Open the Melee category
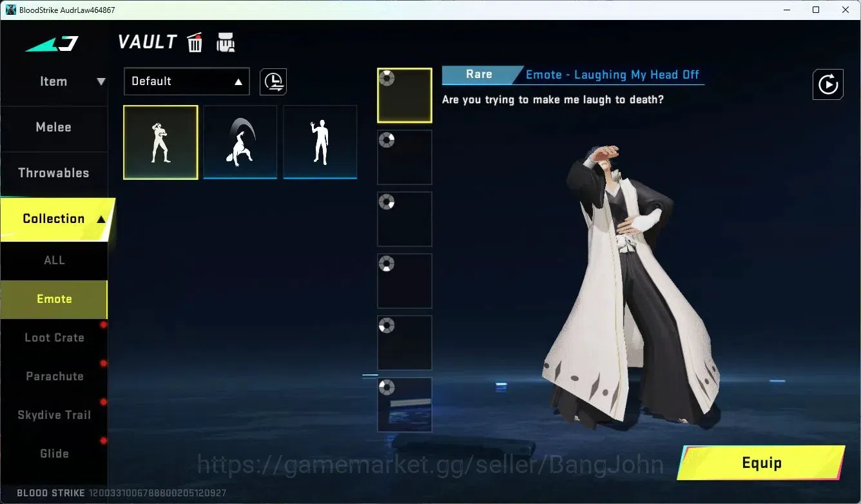Screen dimensions: 861x504 pos(54,128)
